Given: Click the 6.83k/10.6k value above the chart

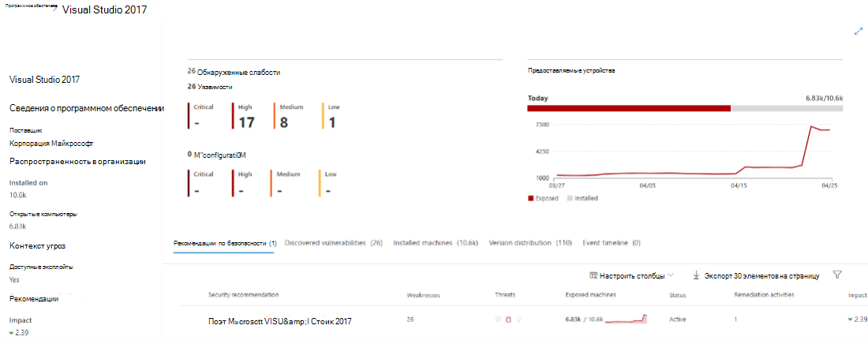Looking at the screenshot, I should [x=825, y=98].
